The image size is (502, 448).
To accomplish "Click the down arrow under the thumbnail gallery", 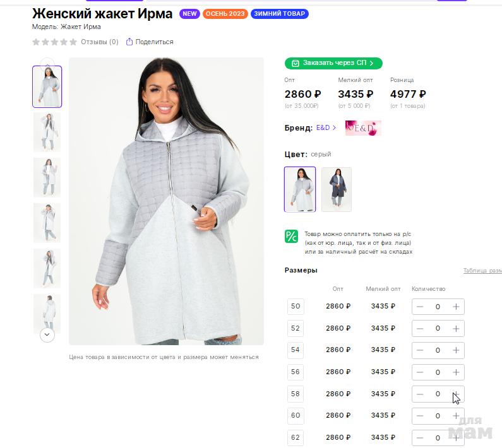I will [47, 334].
